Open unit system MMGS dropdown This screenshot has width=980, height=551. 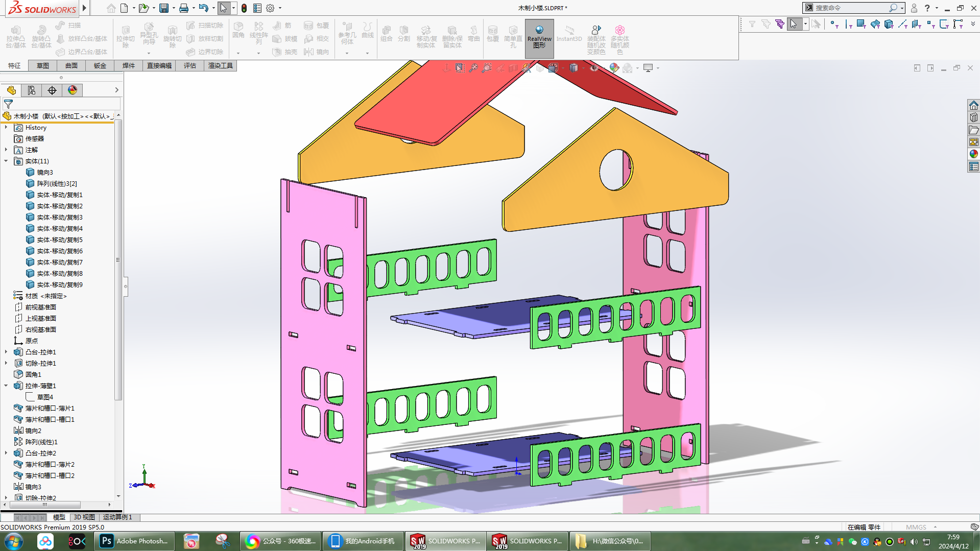(x=935, y=527)
